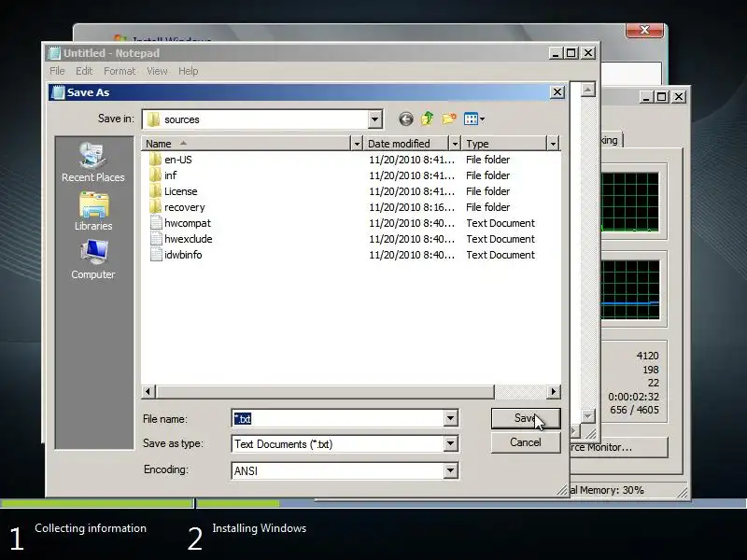Viewport: 747px width, 560px height.
Task: Click the file list scroll right arrow
Action: pos(553,391)
